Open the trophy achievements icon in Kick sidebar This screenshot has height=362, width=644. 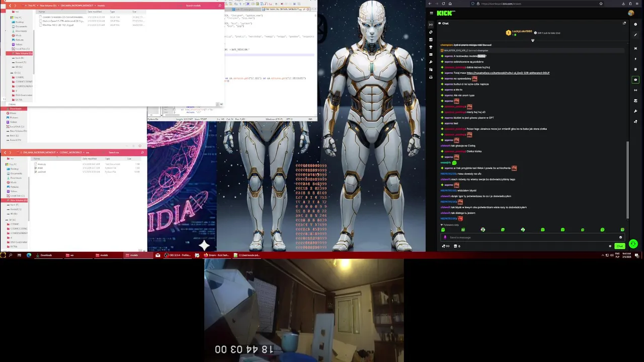431,47
